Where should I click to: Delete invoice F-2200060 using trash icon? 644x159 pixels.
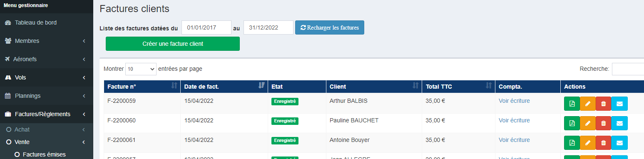click(x=604, y=123)
